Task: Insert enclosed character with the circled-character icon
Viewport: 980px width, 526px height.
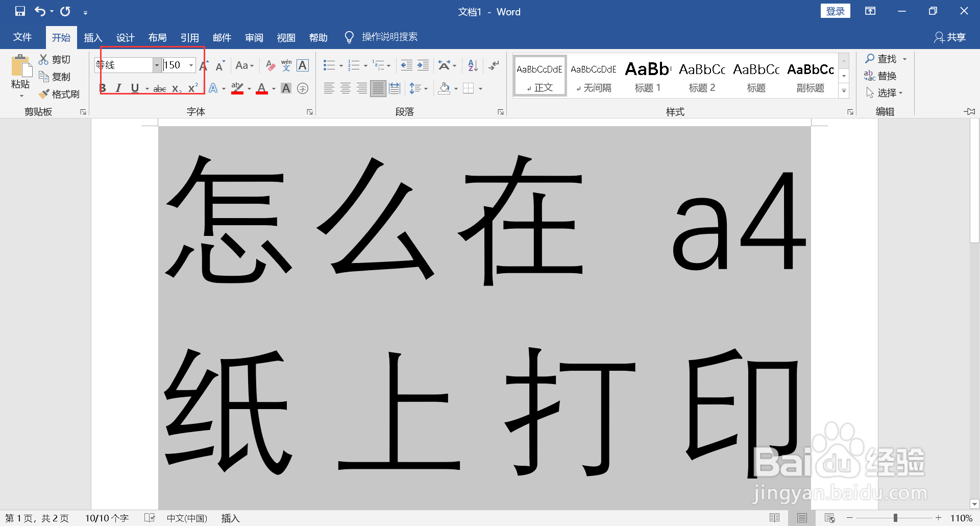Action: pos(303,88)
